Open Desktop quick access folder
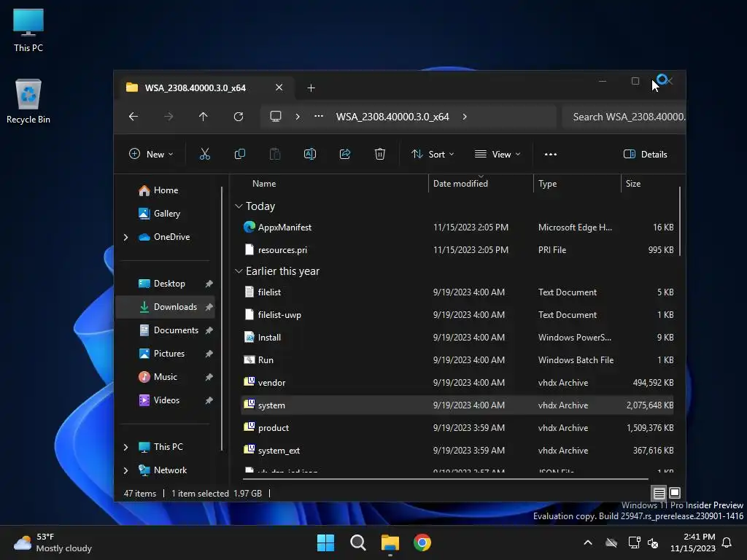The height and width of the screenshot is (560, 747). (x=166, y=284)
